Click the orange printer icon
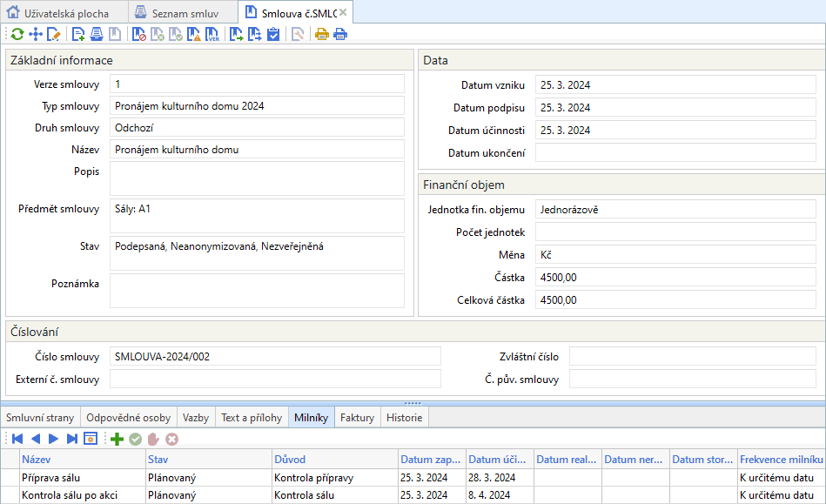 (322, 35)
